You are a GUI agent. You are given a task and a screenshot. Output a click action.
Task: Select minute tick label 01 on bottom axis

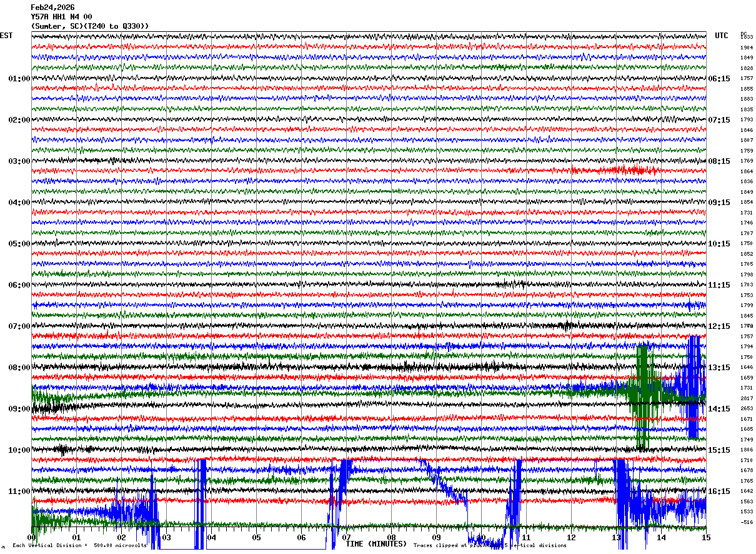tap(76, 538)
